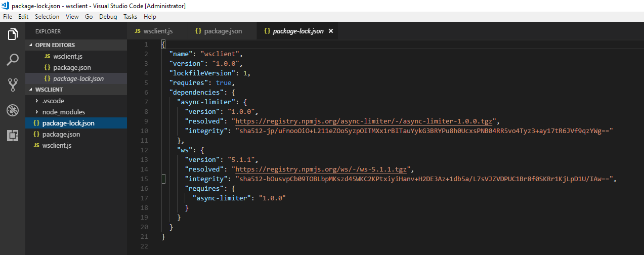Image resolution: width=644 pixels, height=255 pixels.
Task: Click the braces icon on package.json tab
Action: coord(198,31)
